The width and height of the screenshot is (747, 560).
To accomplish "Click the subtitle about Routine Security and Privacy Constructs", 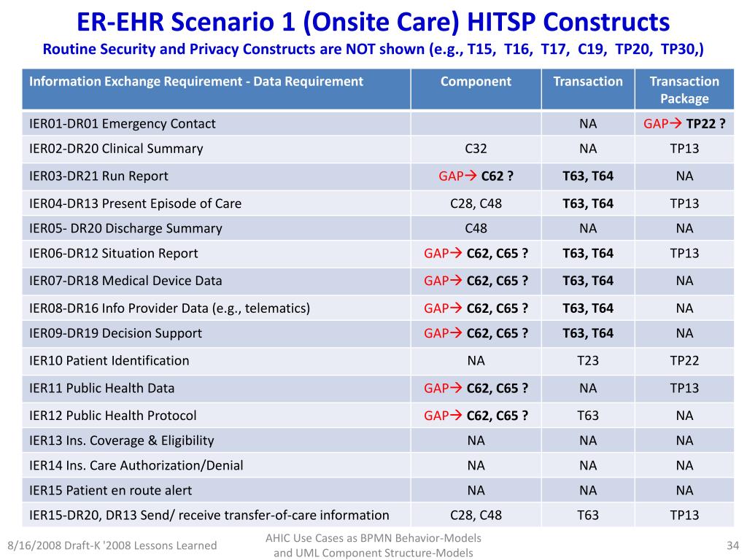I will 373,49.
